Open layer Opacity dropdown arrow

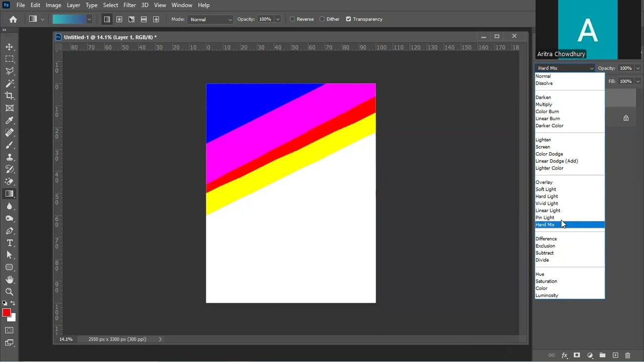point(638,68)
